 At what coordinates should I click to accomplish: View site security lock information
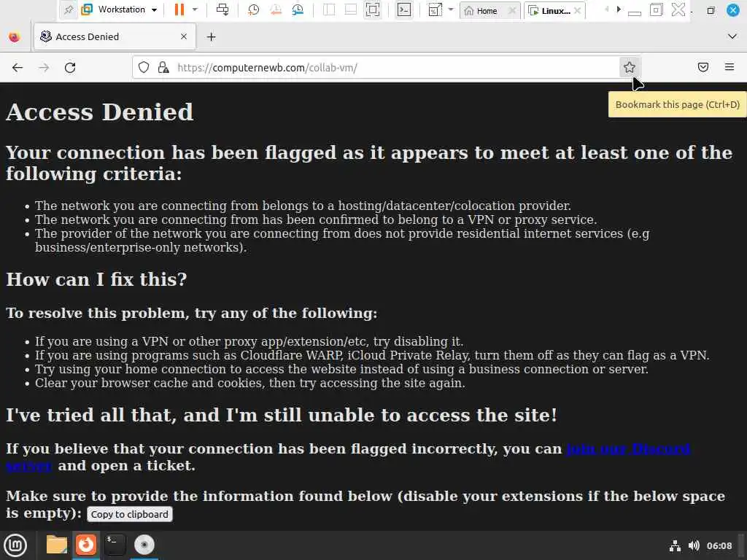(x=163, y=68)
